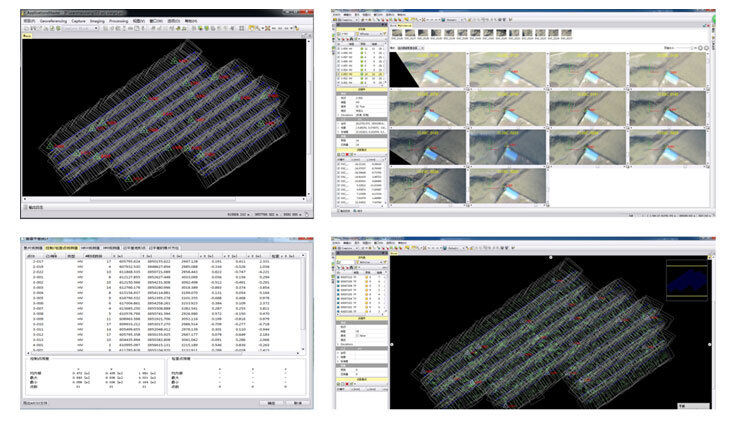Image resolution: width=738 pixels, height=442 pixels.
Task: Click the first icon in the photo list panel toolbar
Action: [x=337, y=39]
